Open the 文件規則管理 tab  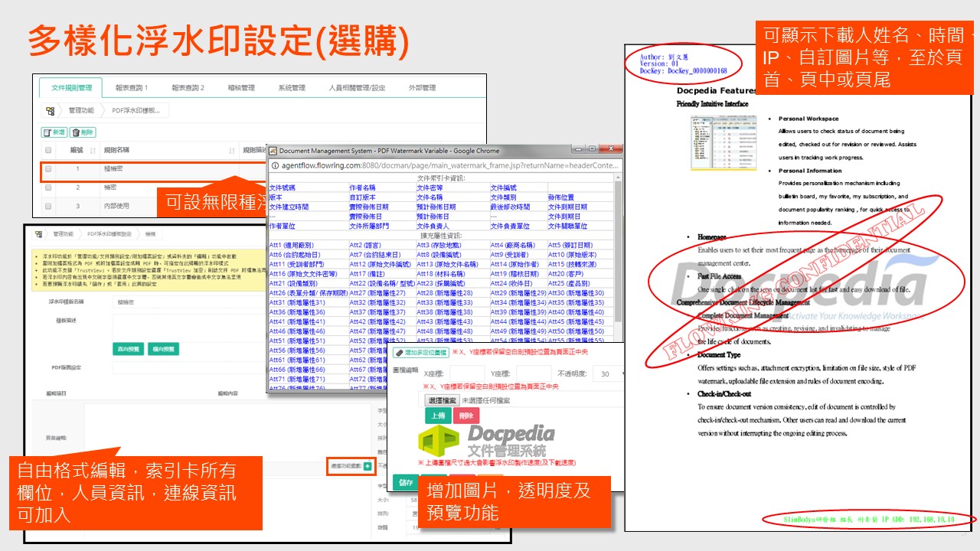click(x=71, y=88)
